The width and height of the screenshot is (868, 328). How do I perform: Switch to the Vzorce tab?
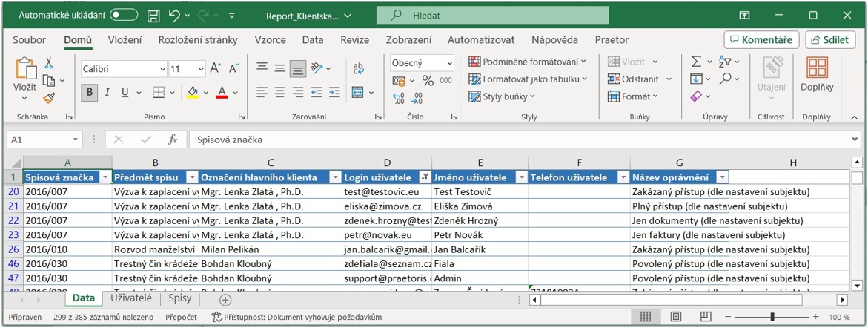click(270, 40)
